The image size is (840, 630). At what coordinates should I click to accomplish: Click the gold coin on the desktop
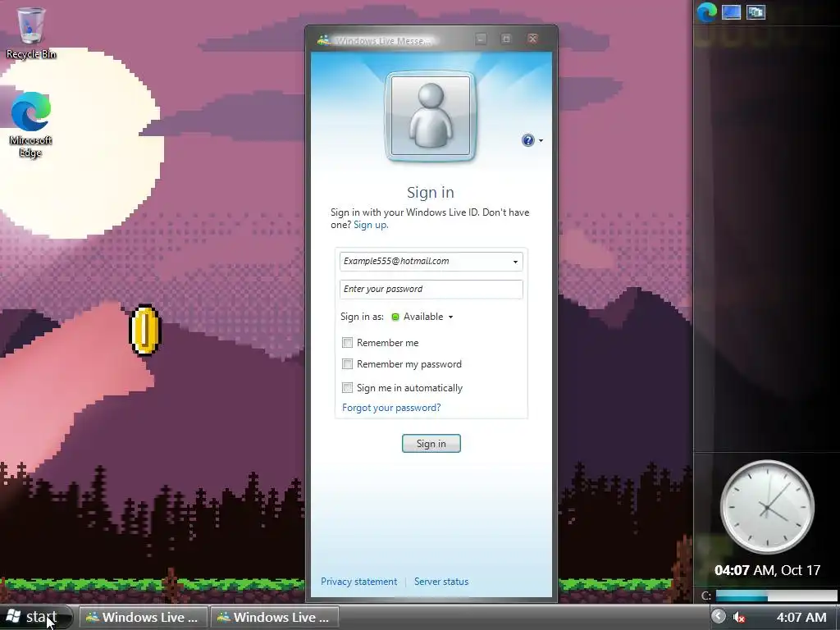tap(144, 330)
